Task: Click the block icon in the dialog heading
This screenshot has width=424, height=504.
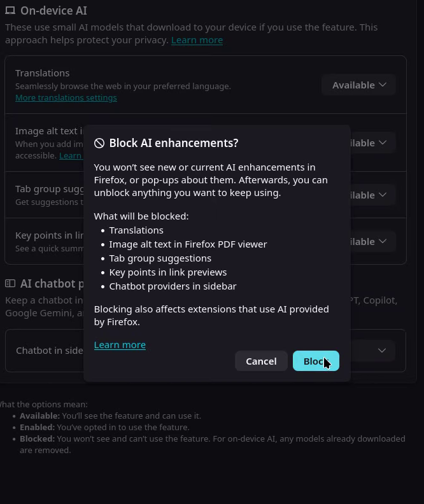Action: pos(99,143)
